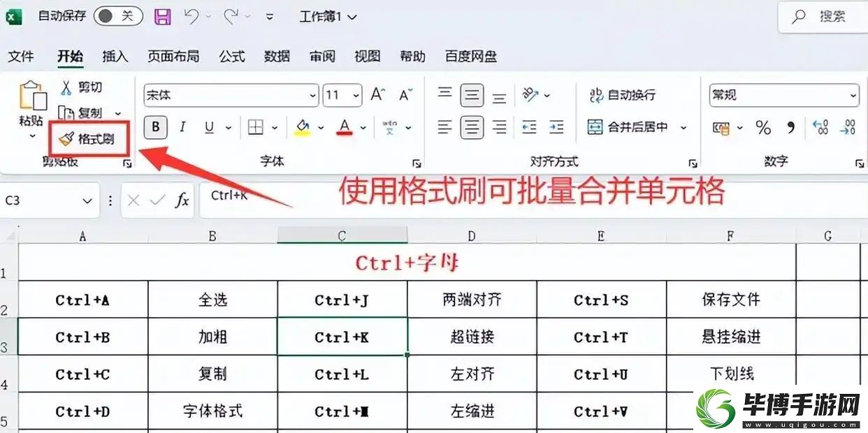868x433 pixels.
Task: Switch to the 公式 formulas tab
Action: pyautogui.click(x=232, y=57)
